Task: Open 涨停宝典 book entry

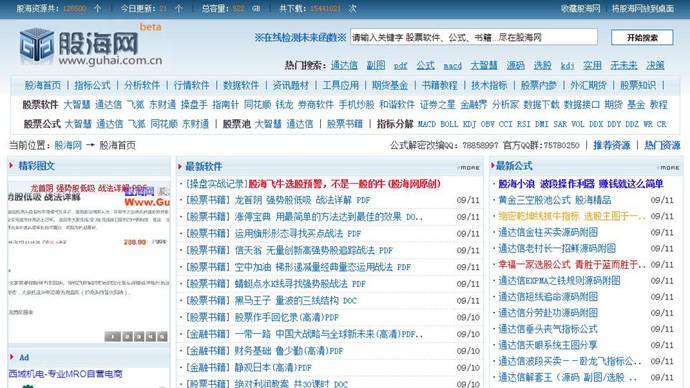Action: click(328, 217)
